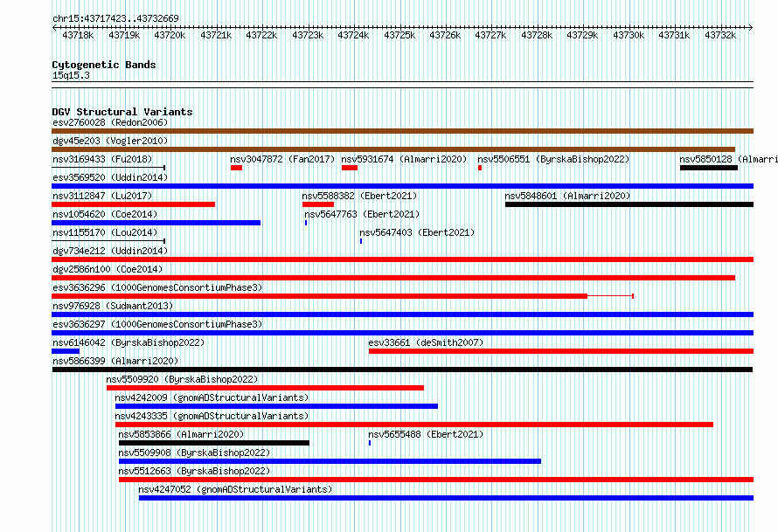Open nsv976928 (Sudmant2013) label

113,306
